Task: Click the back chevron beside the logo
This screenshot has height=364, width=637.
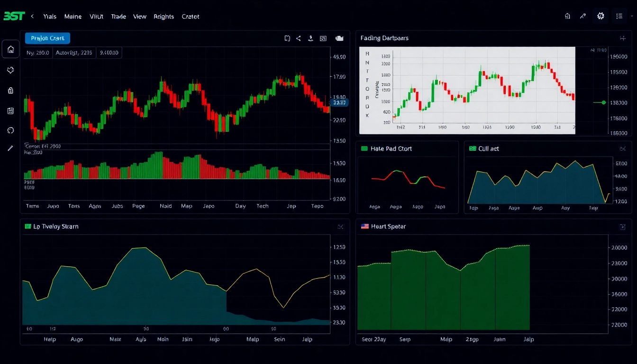Action: (x=32, y=16)
